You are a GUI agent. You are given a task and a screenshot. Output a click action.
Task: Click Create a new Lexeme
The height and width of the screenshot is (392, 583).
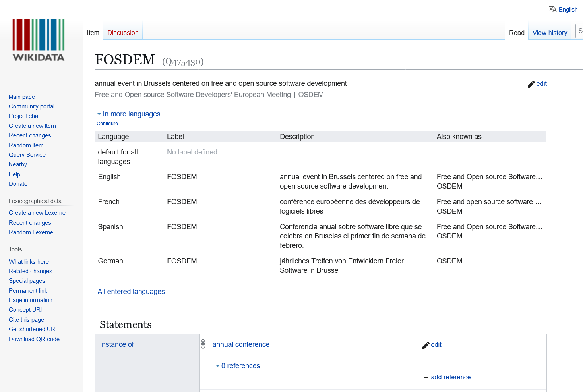37,213
